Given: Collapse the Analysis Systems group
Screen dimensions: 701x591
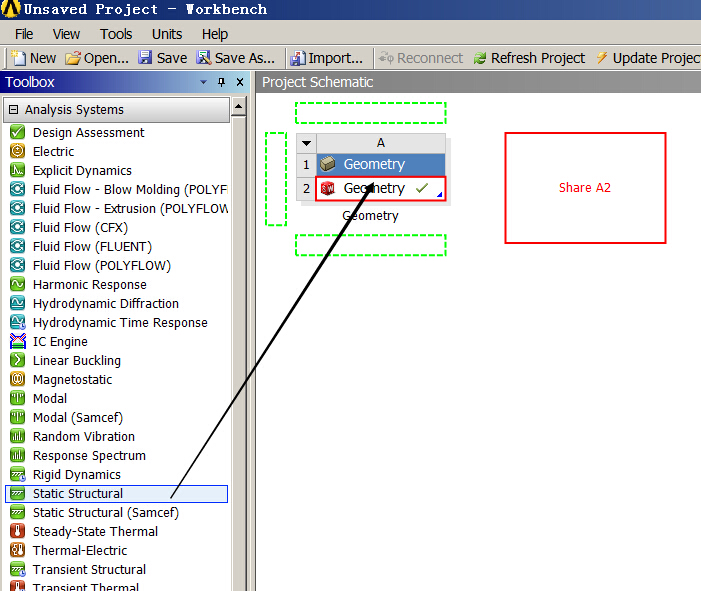Looking at the screenshot, I should coord(14,110).
